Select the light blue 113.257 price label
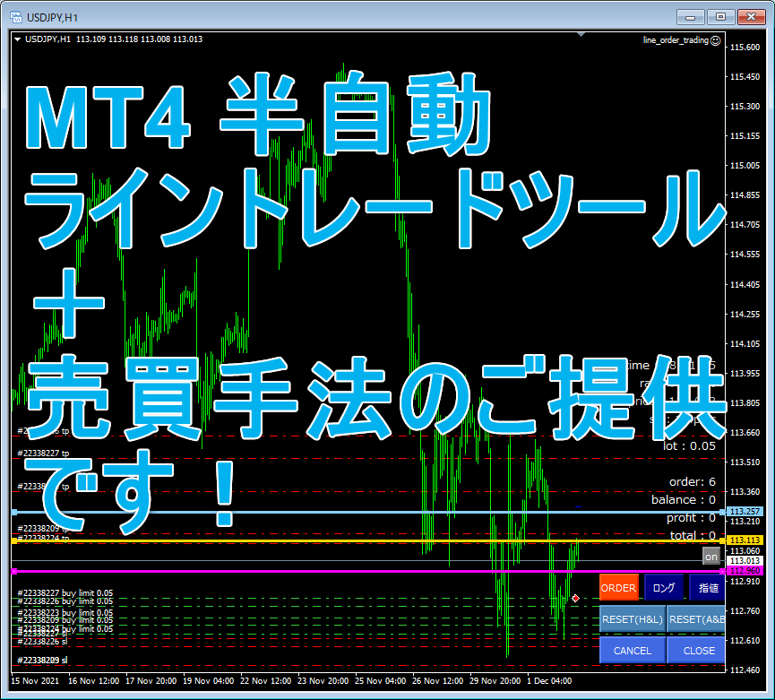This screenshot has height=700, width=775. pyautogui.click(x=745, y=511)
